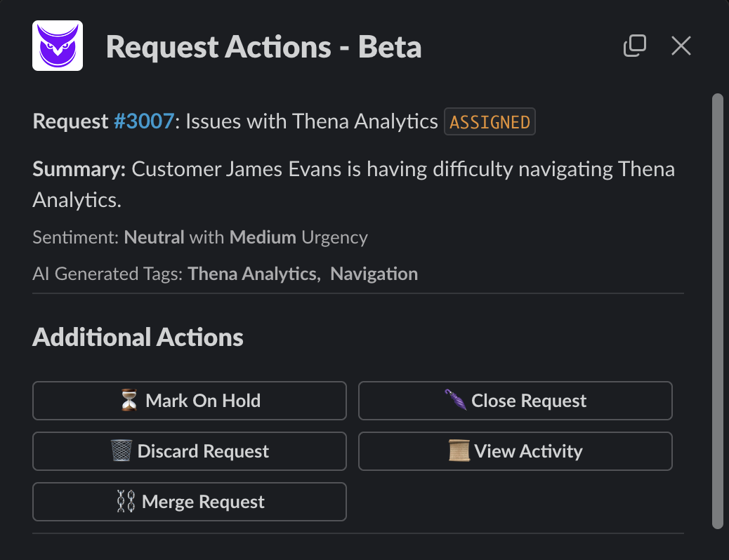This screenshot has width=729, height=560.
Task: Open the request #3007 link
Action: click(x=143, y=121)
